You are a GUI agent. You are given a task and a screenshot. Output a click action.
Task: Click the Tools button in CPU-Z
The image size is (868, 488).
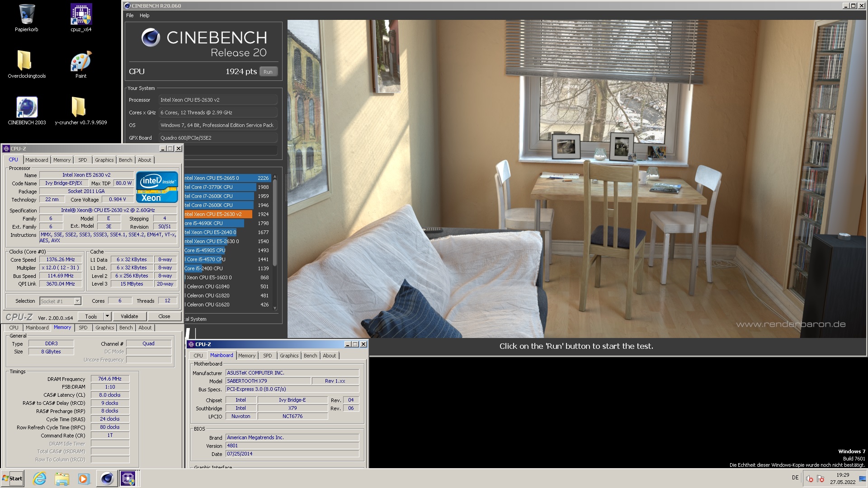tap(91, 317)
